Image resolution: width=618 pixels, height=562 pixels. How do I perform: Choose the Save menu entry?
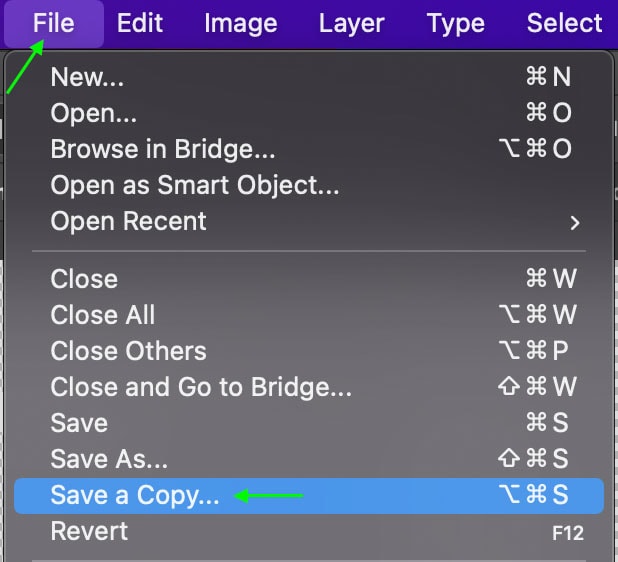(x=79, y=423)
